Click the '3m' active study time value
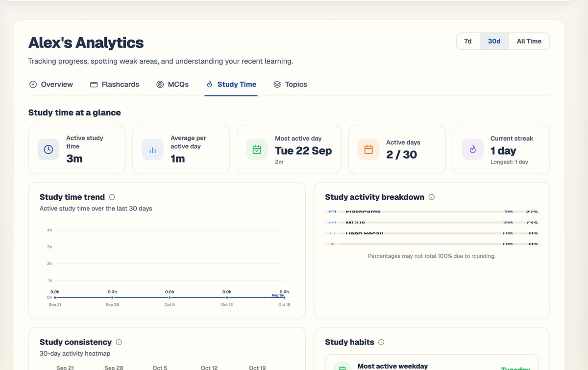588x370 pixels. point(74,159)
